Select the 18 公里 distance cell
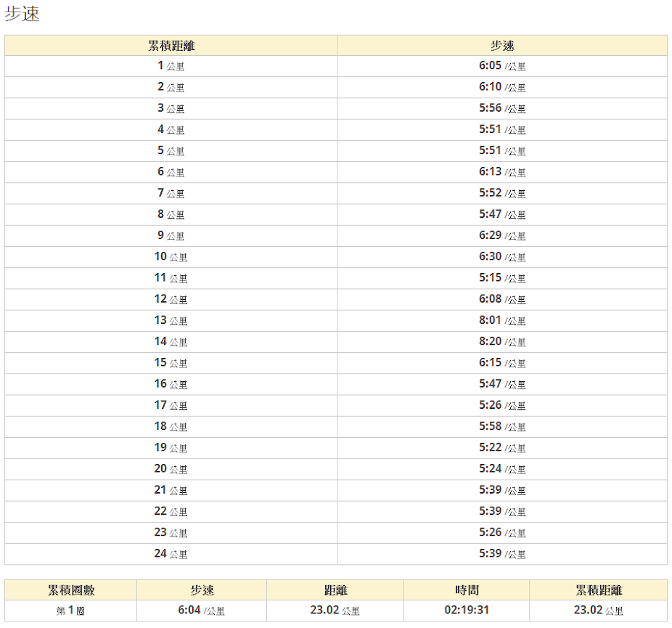The image size is (672, 628). click(171, 426)
